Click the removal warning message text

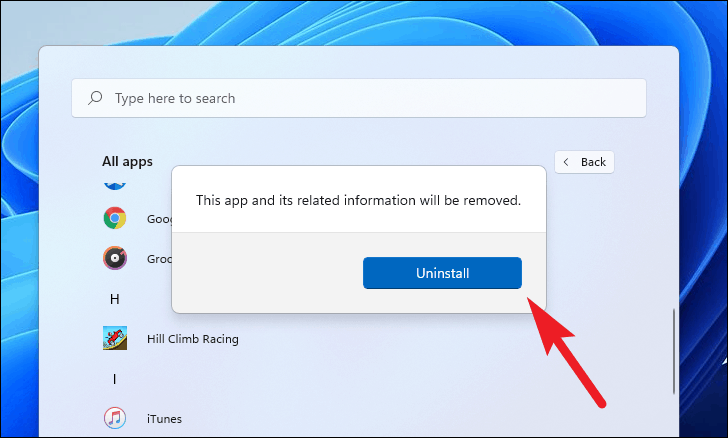(x=358, y=200)
